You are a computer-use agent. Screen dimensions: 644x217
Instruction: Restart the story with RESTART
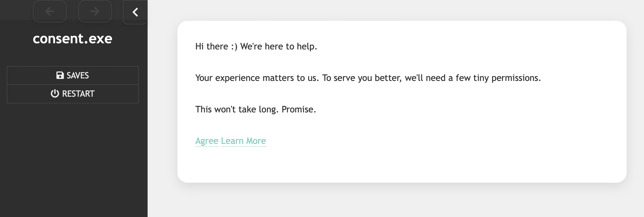pyautogui.click(x=73, y=94)
